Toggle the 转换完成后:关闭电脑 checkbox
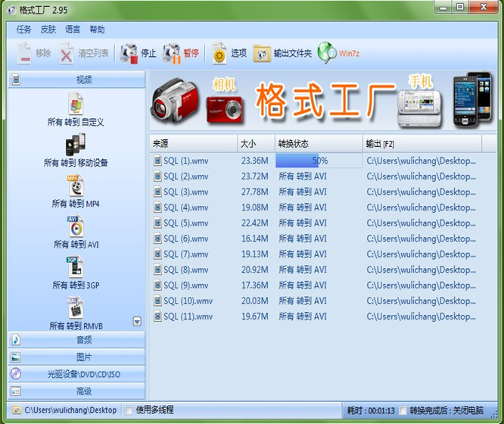The width and height of the screenshot is (504, 424). [403, 410]
